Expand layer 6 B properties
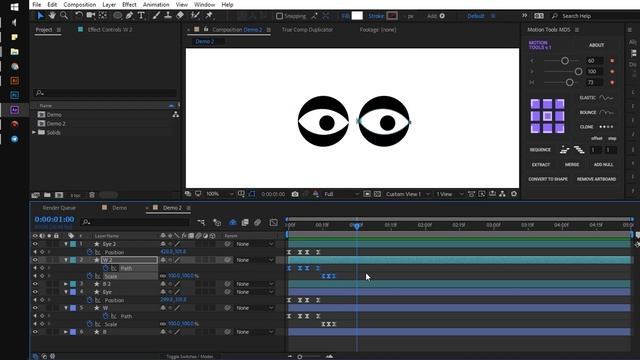The width and height of the screenshot is (640, 360). tap(66, 332)
